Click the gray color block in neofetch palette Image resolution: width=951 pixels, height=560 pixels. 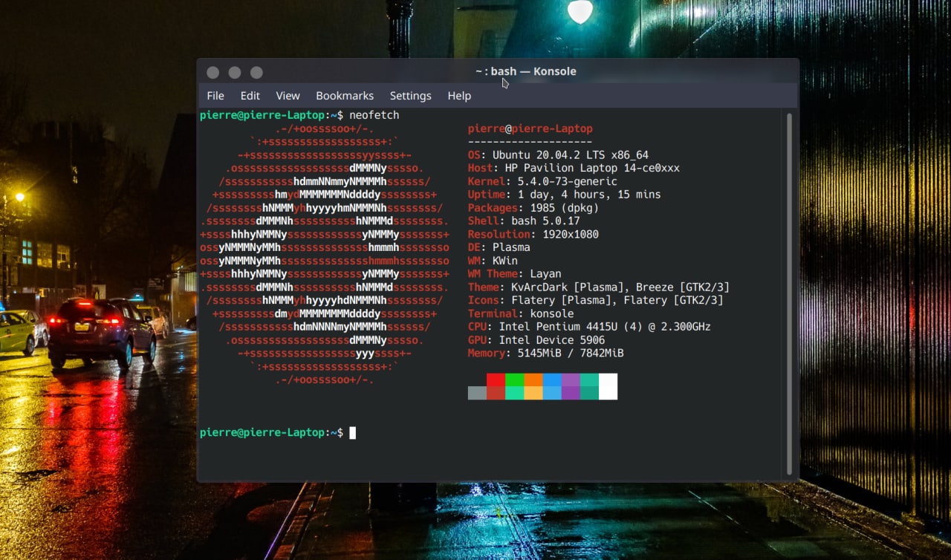[x=477, y=393]
